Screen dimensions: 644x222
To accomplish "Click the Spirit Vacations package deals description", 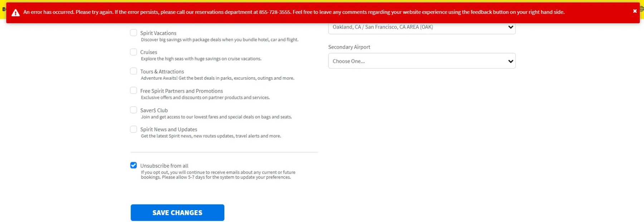I will point(219,40).
